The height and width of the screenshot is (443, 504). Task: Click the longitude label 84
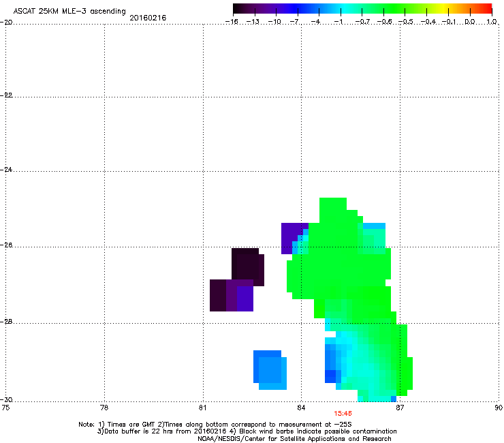tap(301, 408)
